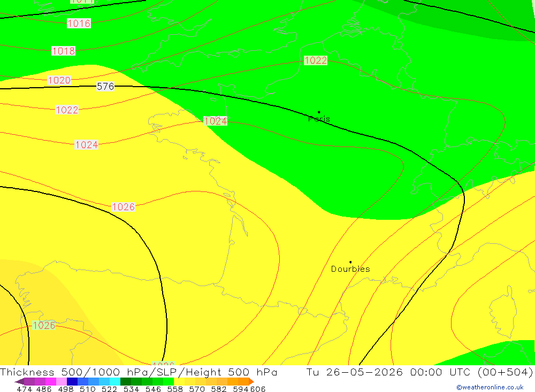The width and height of the screenshot is (535, 392).
Task: Click the 498 legend value
Action: click(x=65, y=389)
